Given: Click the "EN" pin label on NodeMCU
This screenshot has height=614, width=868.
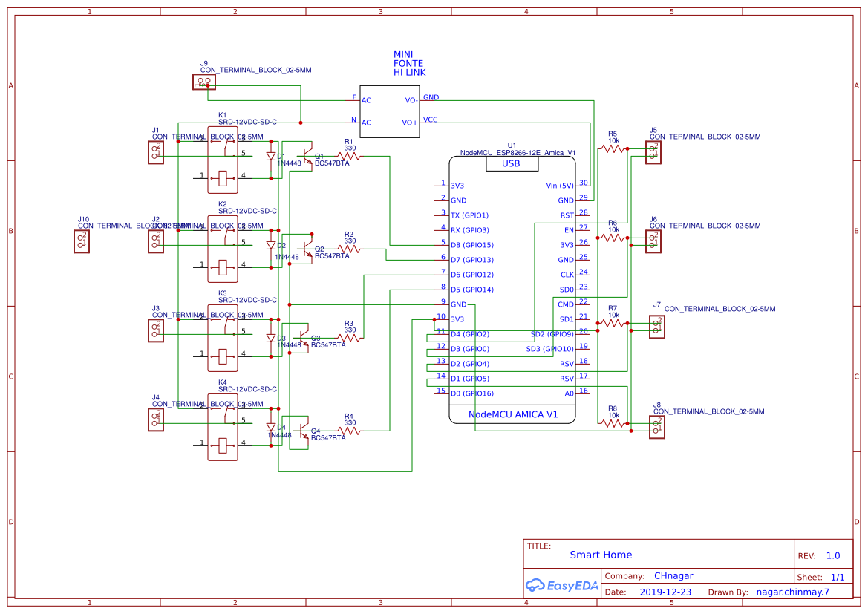Looking at the screenshot, I should [x=569, y=230].
